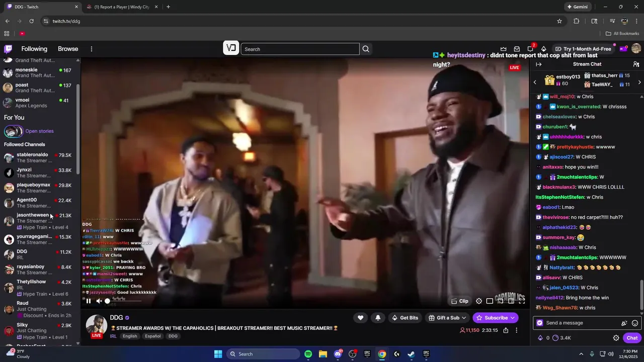This screenshot has height=362, width=644.
Task: Open a new browser tab
Action: pos(168,7)
